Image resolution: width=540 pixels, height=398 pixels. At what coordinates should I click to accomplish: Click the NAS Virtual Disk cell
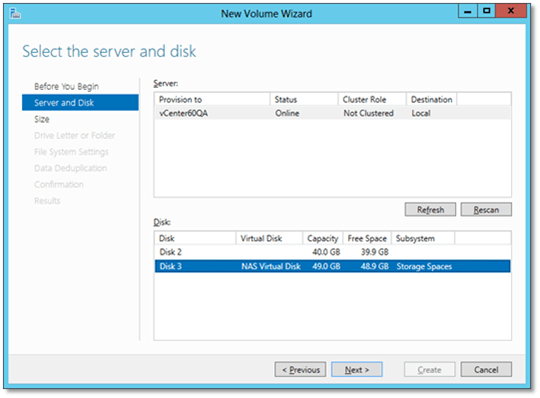pos(271,266)
